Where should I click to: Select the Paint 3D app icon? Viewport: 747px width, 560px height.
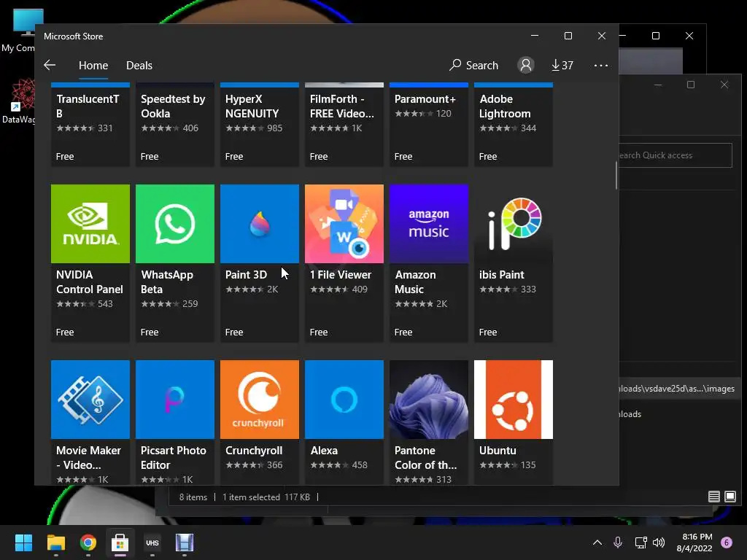click(260, 224)
